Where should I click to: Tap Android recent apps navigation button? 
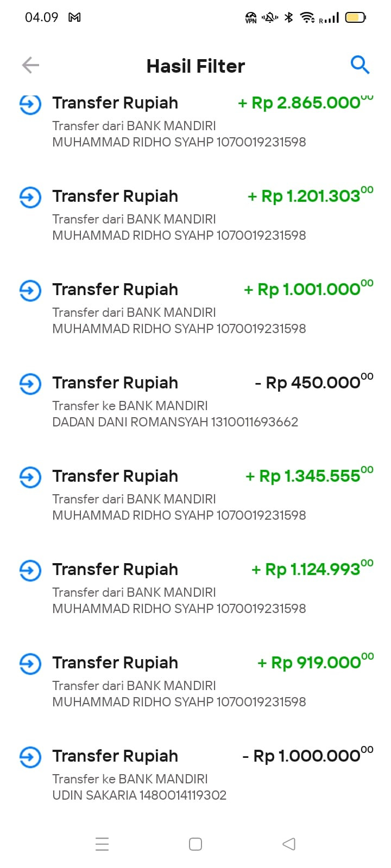(102, 844)
